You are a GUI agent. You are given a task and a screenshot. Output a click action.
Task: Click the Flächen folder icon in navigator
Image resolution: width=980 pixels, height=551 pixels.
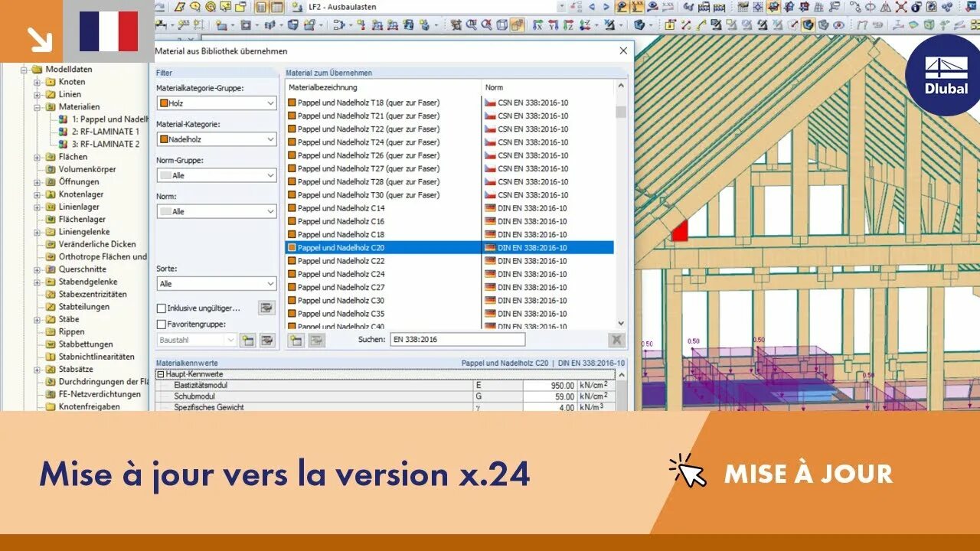tap(51, 157)
